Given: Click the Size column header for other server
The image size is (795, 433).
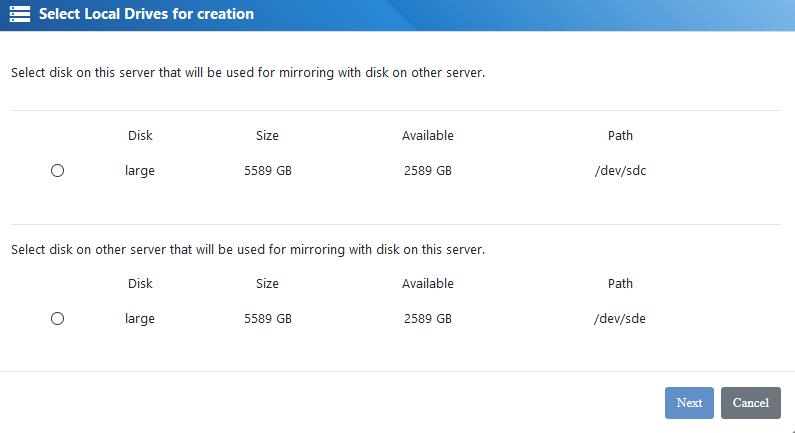Looking at the screenshot, I should (267, 284).
